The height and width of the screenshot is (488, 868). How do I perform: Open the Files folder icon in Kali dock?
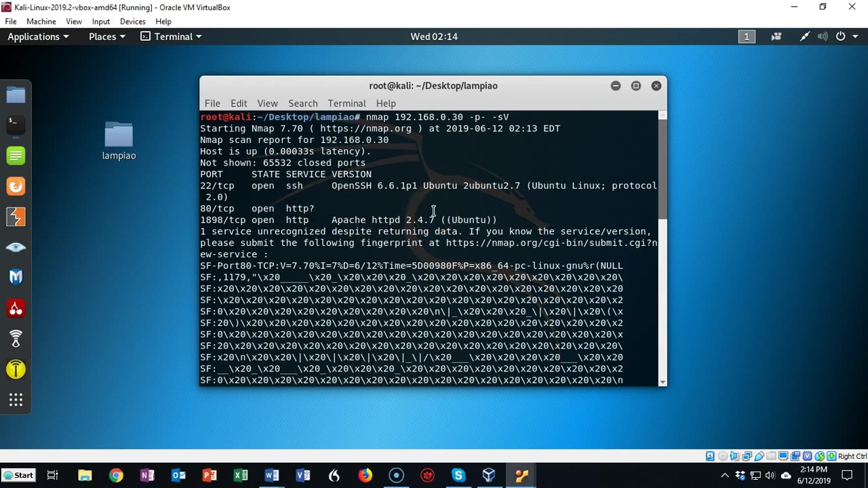click(16, 95)
